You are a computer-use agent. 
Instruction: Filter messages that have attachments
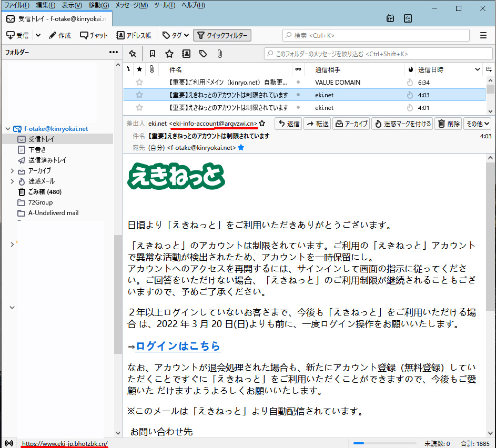(219, 54)
